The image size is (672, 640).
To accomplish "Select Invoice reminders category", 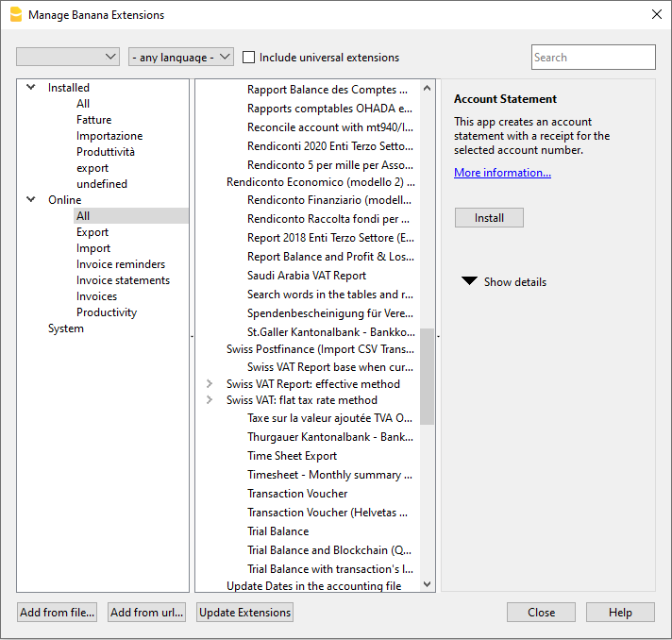I will pyautogui.click(x=121, y=264).
